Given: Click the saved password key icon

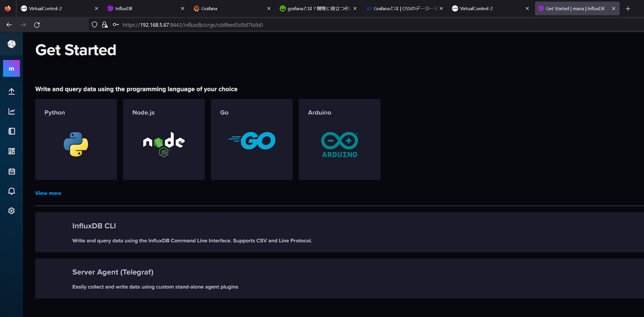Looking at the screenshot, I should pyautogui.click(x=116, y=25).
